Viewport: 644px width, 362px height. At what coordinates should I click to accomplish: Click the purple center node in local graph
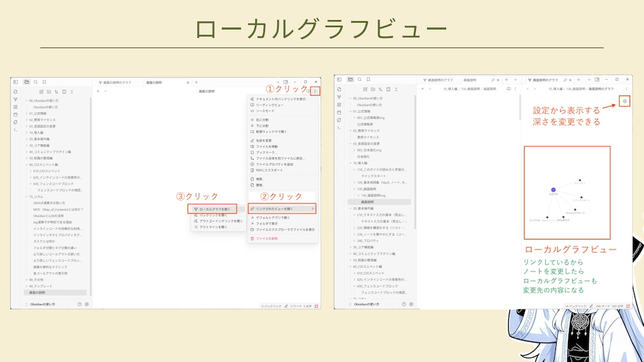pos(553,189)
